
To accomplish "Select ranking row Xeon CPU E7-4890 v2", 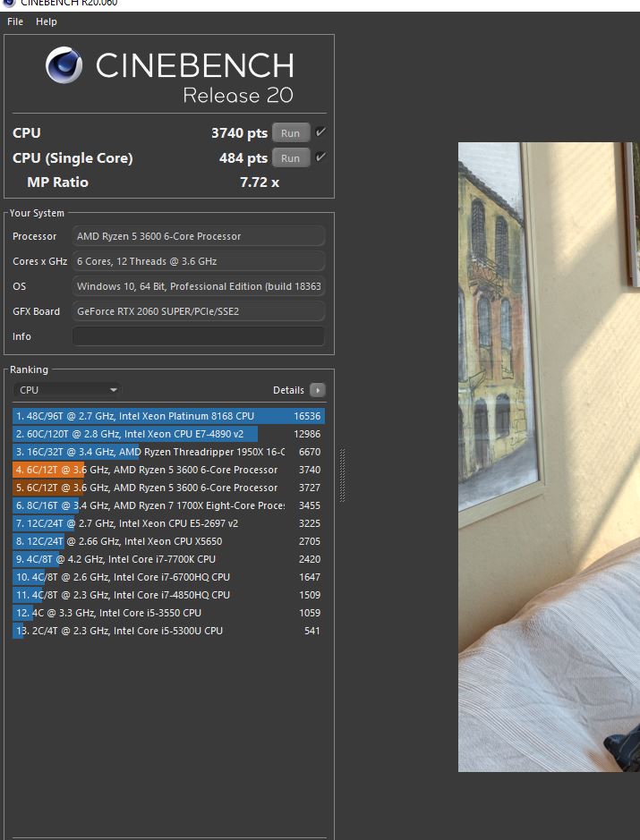I will click(x=168, y=434).
